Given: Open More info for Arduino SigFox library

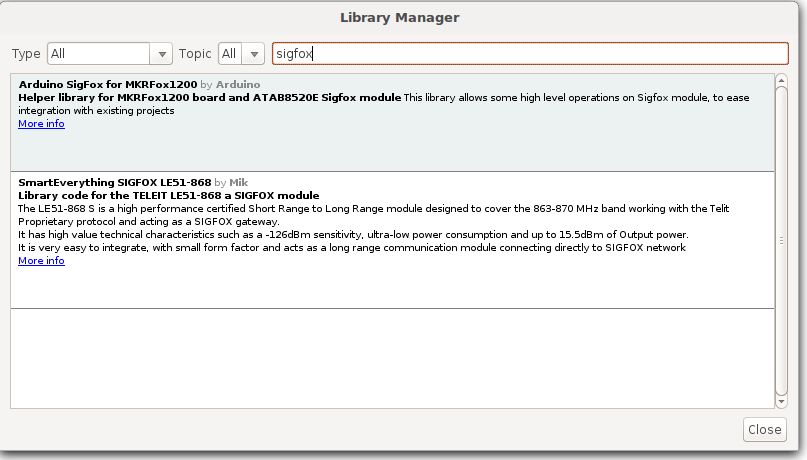Looking at the screenshot, I should coord(41,123).
